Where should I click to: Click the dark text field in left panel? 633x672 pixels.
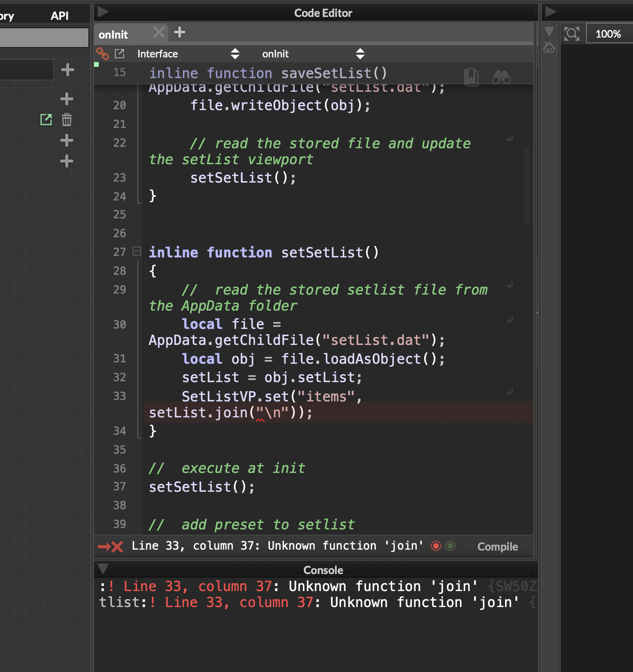[x=26, y=70]
